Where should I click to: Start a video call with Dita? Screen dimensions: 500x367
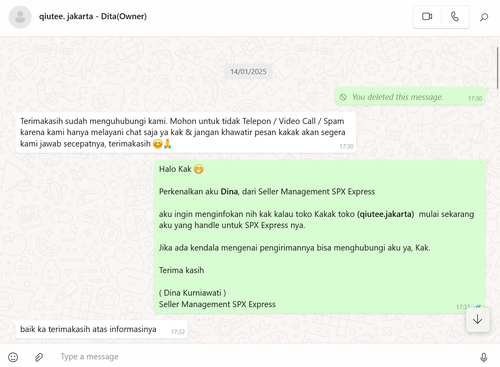[427, 16]
